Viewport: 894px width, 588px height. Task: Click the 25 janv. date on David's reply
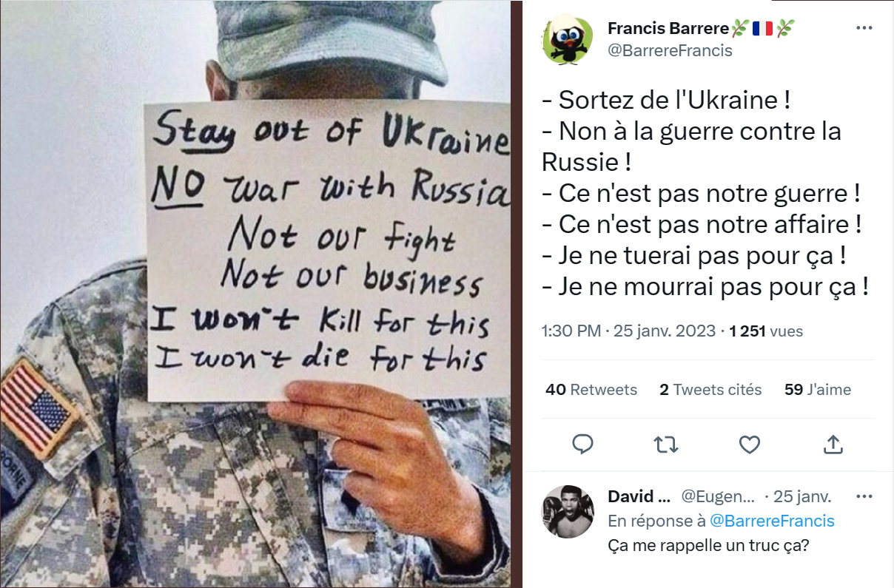click(x=803, y=496)
